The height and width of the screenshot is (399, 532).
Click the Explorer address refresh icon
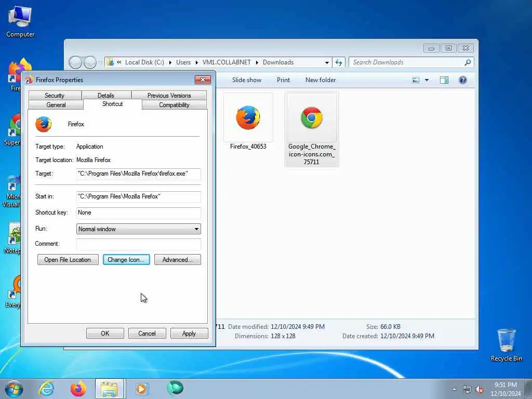coord(339,62)
